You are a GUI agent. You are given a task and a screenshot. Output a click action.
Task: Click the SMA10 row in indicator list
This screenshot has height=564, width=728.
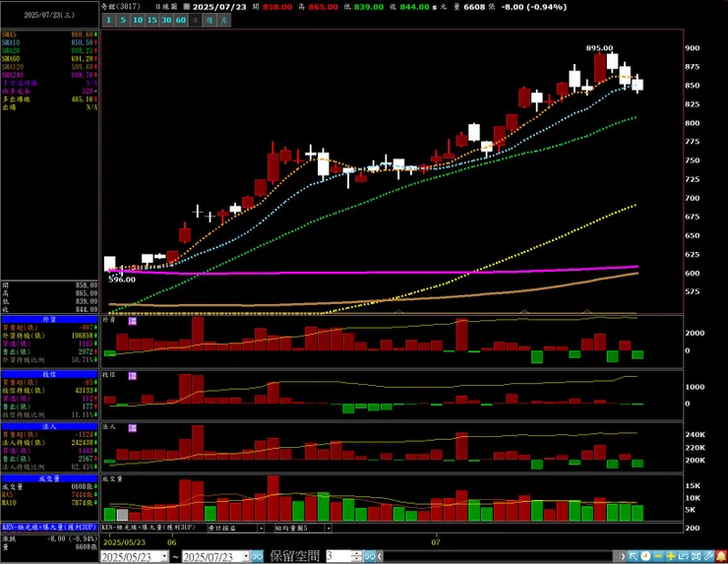pyautogui.click(x=49, y=42)
